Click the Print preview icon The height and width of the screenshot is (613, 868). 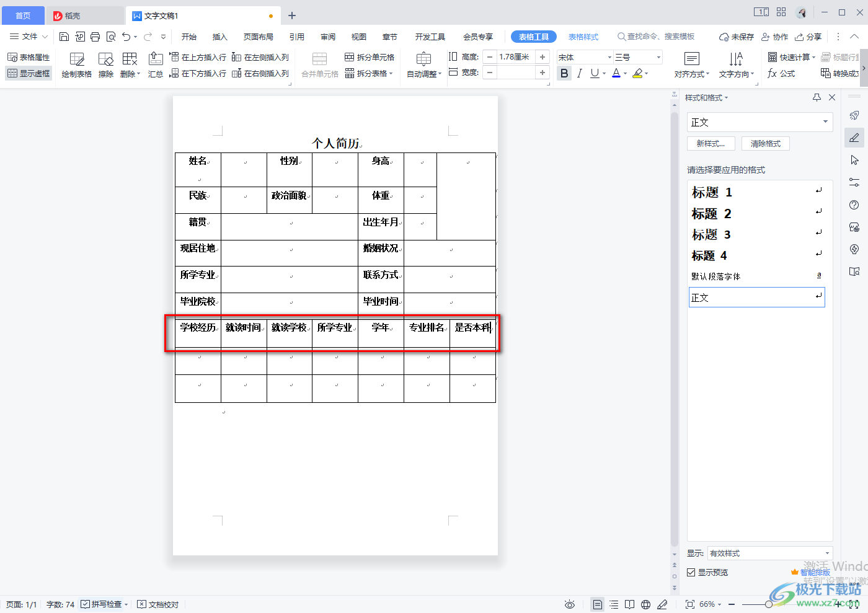pyautogui.click(x=111, y=37)
